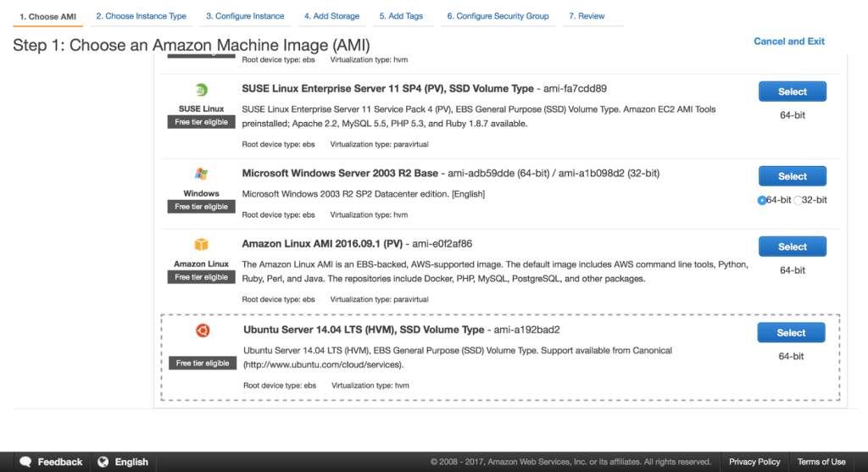Open the Privacy Policy link

754,462
